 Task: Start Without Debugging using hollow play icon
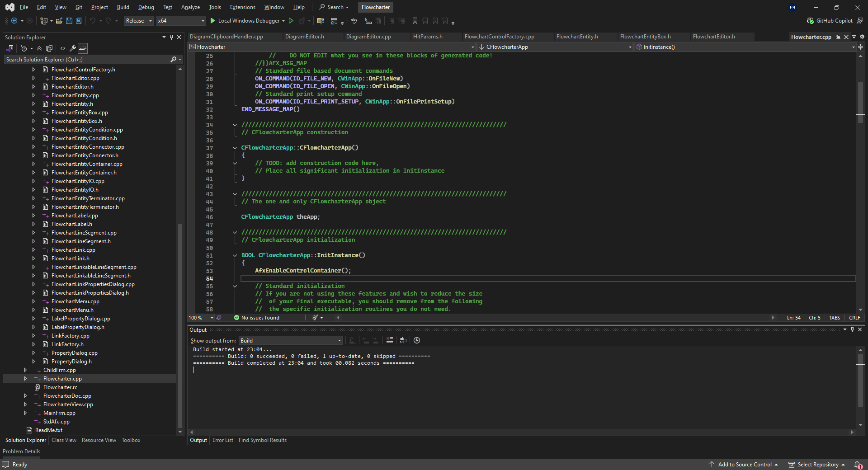tap(291, 21)
